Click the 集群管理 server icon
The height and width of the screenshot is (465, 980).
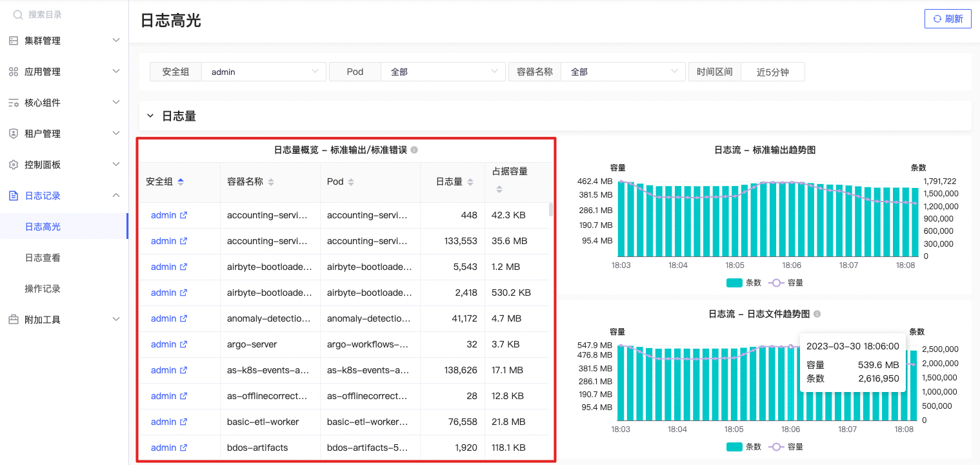(x=14, y=41)
